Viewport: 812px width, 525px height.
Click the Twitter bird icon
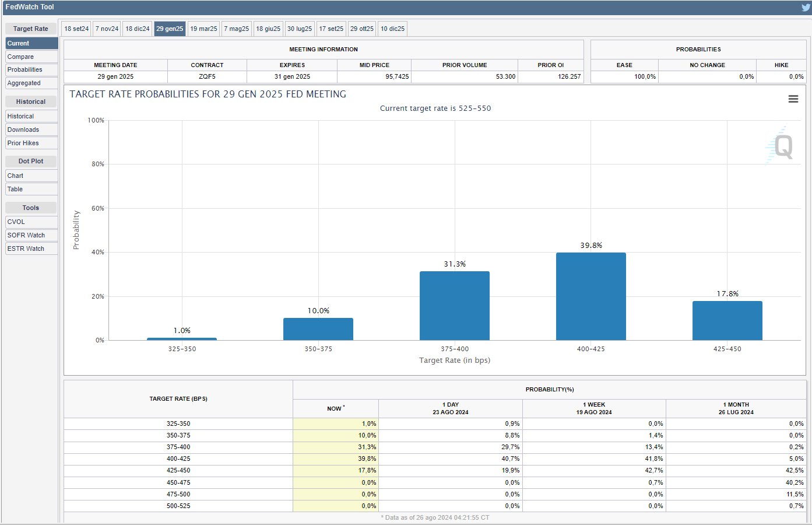tap(806, 8)
